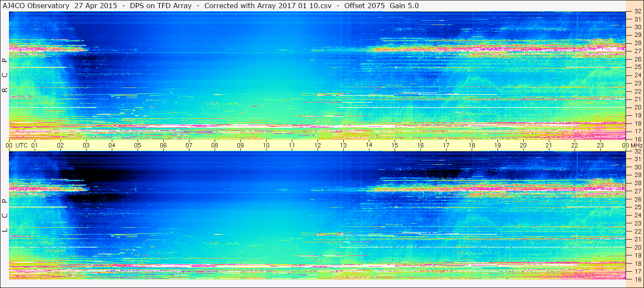This screenshot has width=644, height=288.
Task: Click the 30 frequency label of the RCP panel
Action: click(x=638, y=27)
